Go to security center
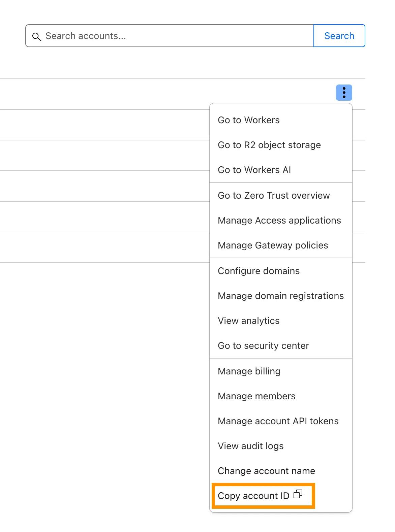 (263, 346)
